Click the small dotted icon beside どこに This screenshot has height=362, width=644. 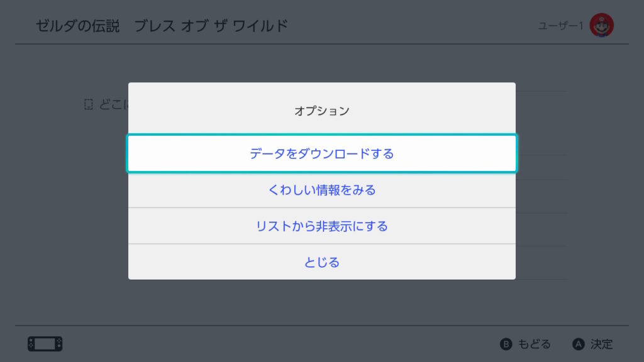88,104
